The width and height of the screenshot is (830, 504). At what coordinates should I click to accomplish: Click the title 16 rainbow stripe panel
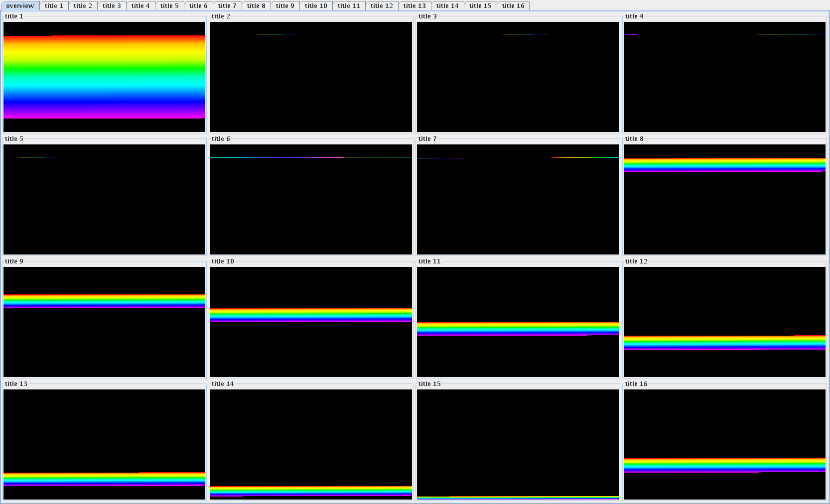[724, 444]
